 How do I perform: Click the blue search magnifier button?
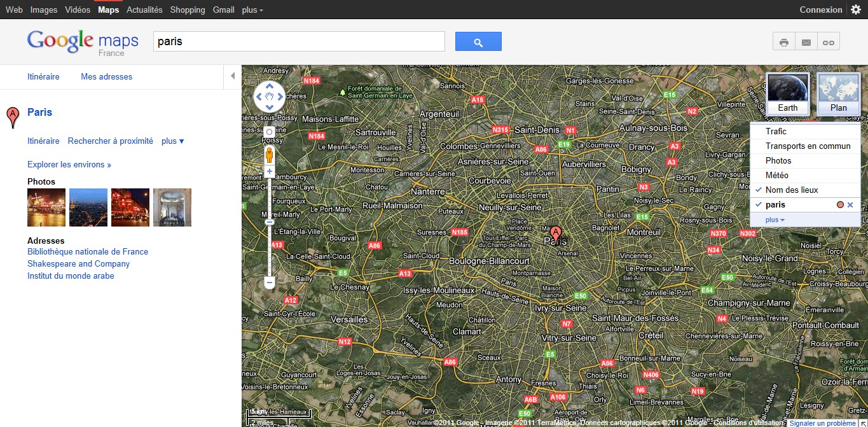[x=478, y=42]
